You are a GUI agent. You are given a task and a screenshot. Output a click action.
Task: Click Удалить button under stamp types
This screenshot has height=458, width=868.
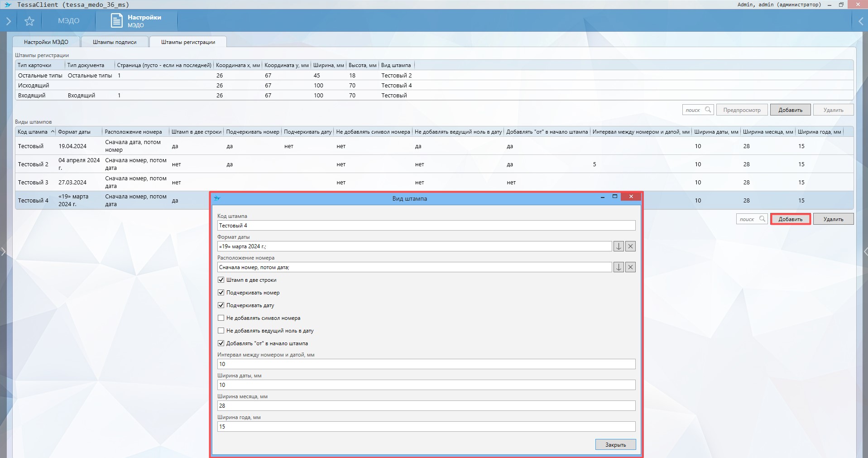(833, 219)
